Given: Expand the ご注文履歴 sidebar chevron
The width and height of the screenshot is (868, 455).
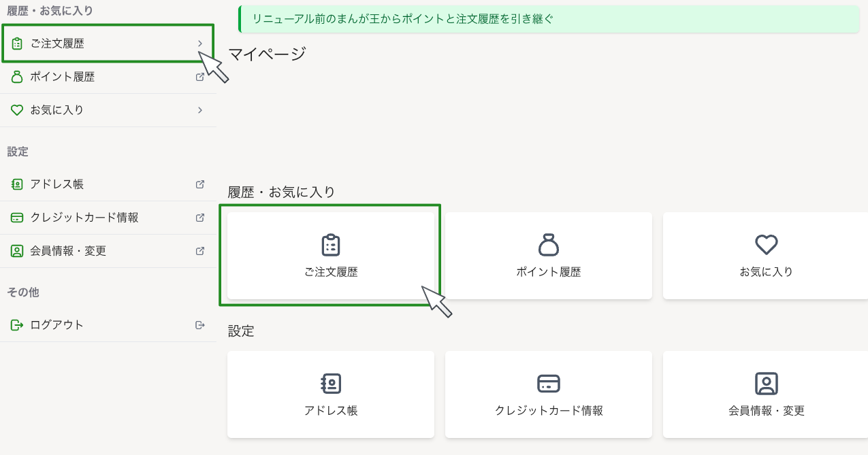Looking at the screenshot, I should 200,44.
